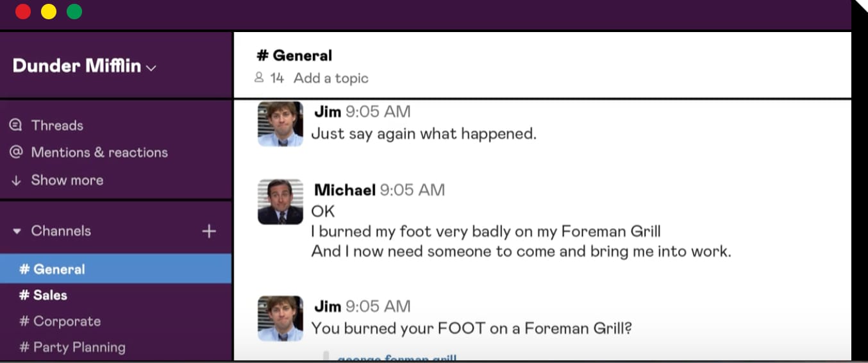The image size is (868, 363).
Task: Expand Show more in the sidebar
Action: click(67, 180)
